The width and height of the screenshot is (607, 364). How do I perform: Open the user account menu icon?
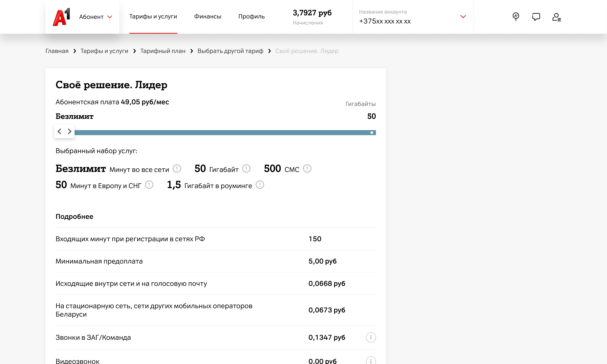[x=556, y=17]
